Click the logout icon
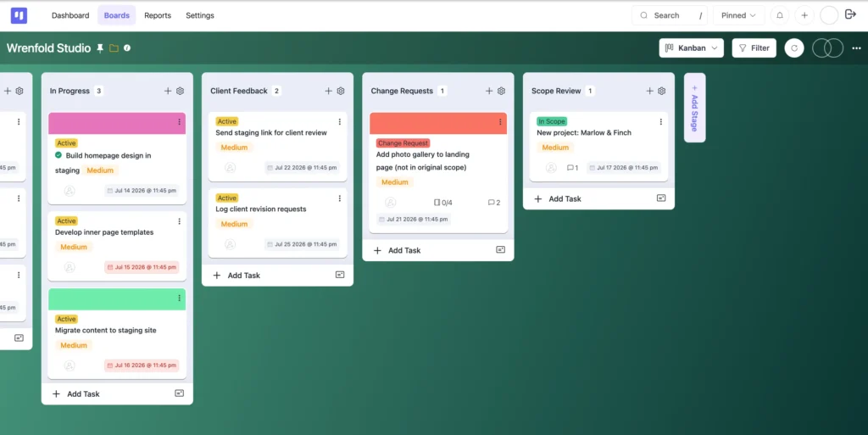 [850, 15]
